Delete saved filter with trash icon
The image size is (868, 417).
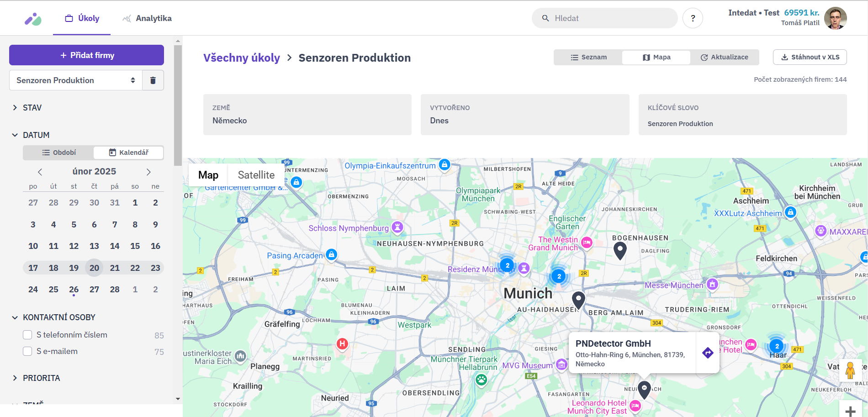click(x=153, y=80)
